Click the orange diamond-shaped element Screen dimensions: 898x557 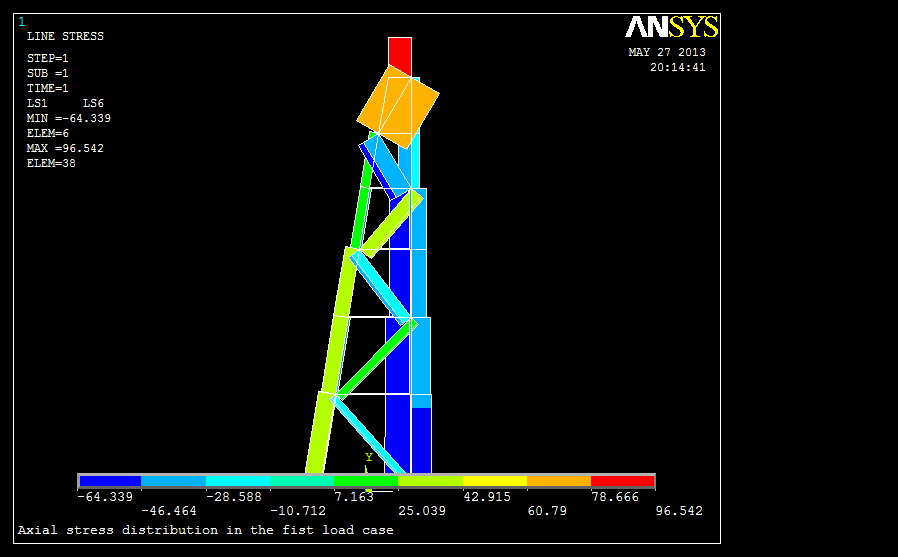click(397, 106)
